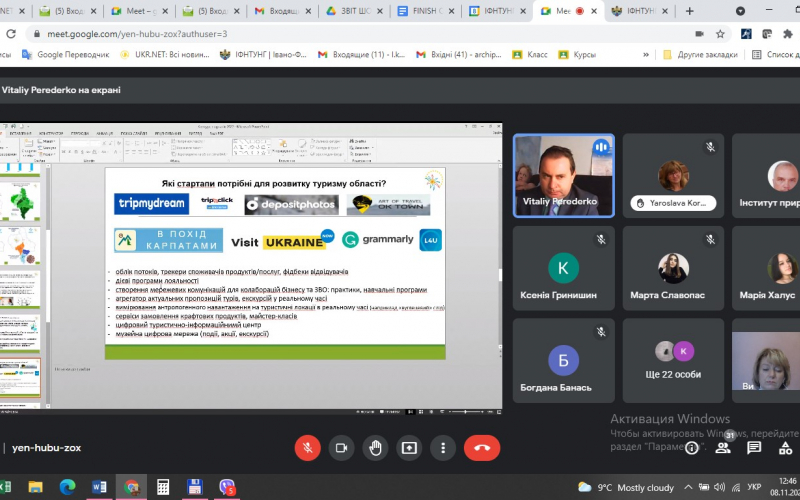Open Excel from the taskbar
The width and height of the screenshot is (800, 500).
pos(5,487)
